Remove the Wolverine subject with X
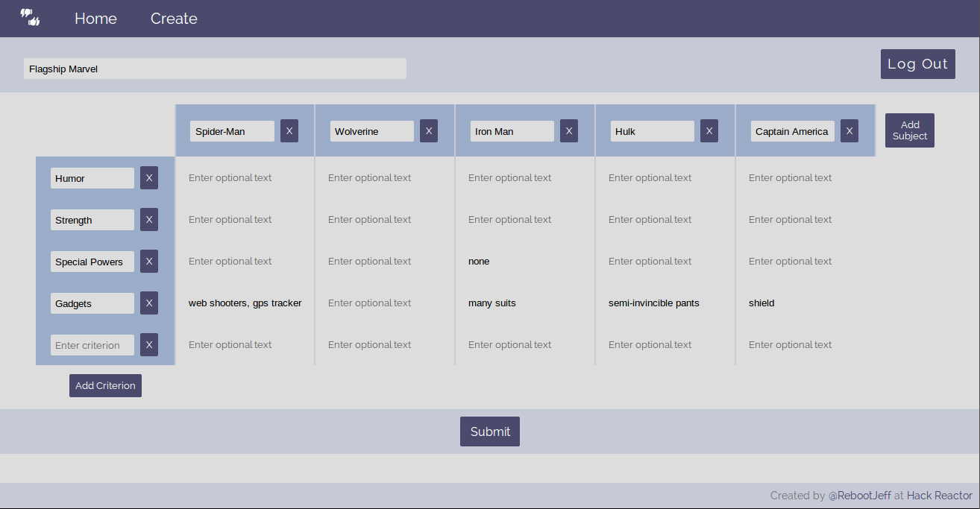This screenshot has width=980, height=509. [429, 130]
